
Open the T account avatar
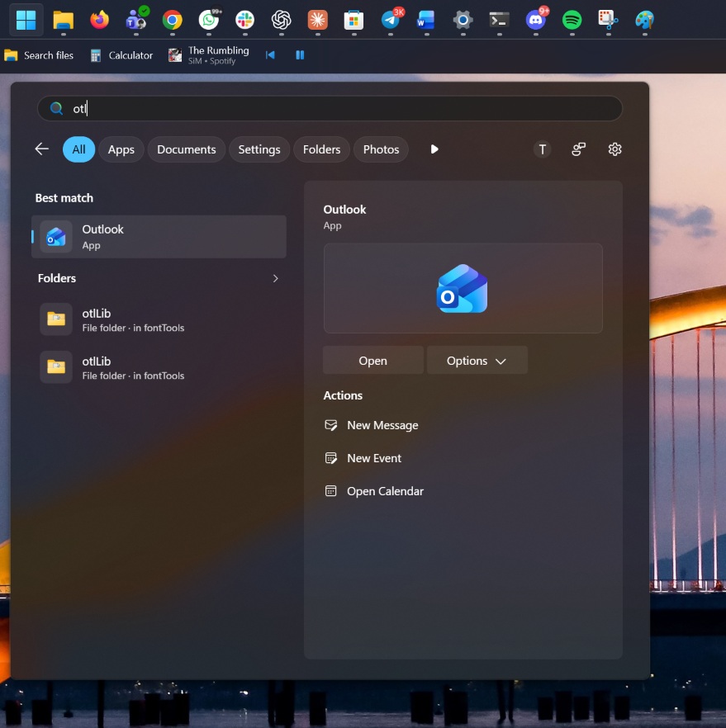(x=542, y=149)
